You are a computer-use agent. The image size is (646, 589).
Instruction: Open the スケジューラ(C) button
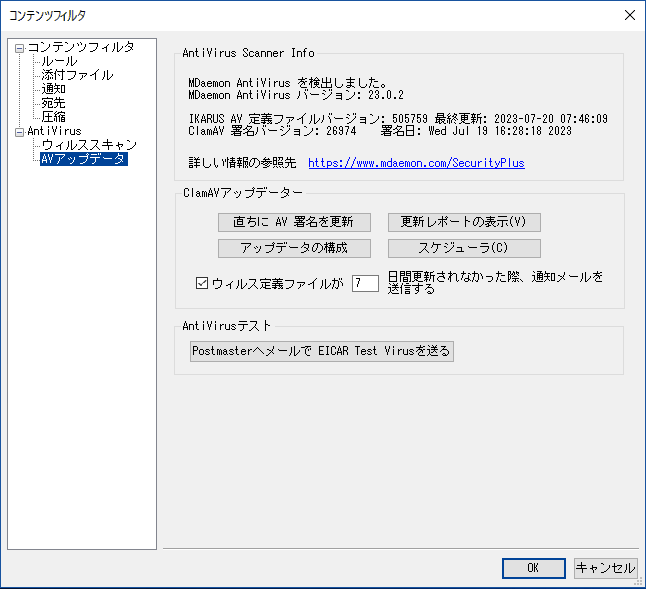464,248
